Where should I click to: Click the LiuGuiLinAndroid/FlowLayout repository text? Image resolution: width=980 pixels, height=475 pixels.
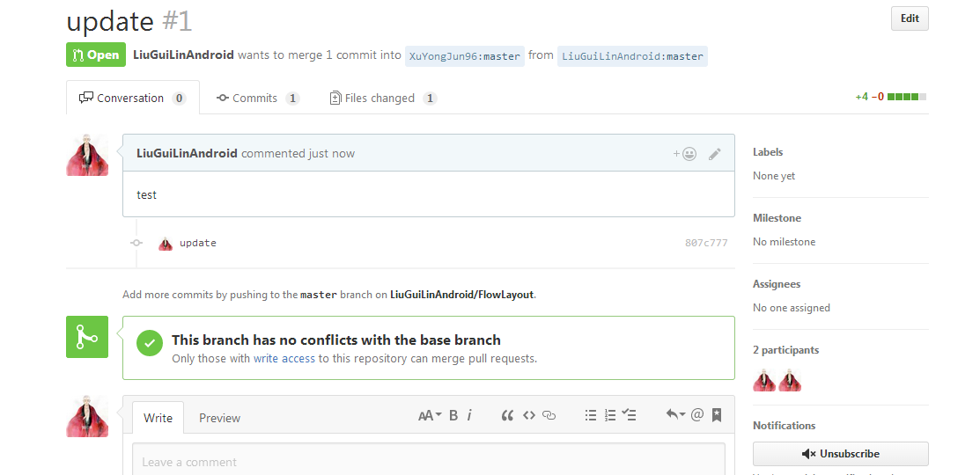[x=462, y=295]
